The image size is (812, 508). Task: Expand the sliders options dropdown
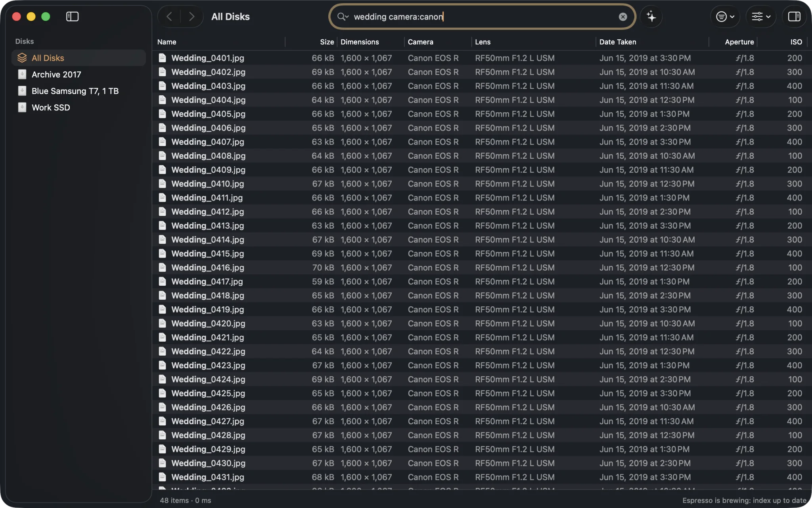pos(761,17)
